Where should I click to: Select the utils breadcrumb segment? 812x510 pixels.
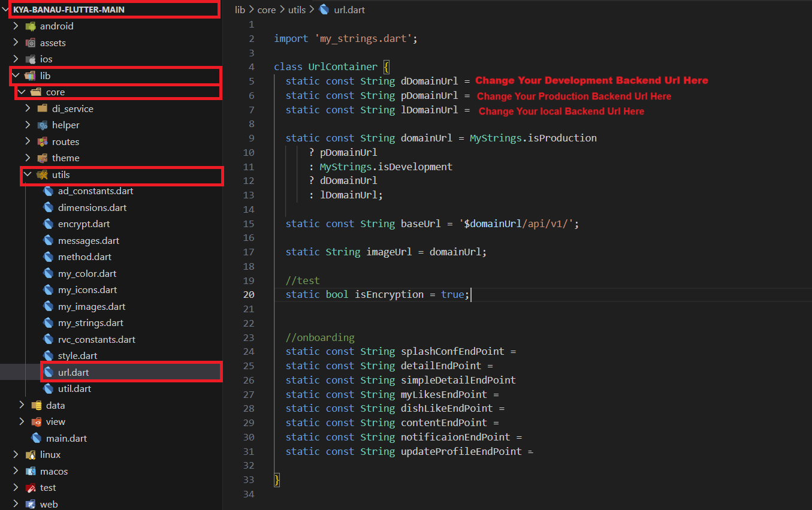297,10
